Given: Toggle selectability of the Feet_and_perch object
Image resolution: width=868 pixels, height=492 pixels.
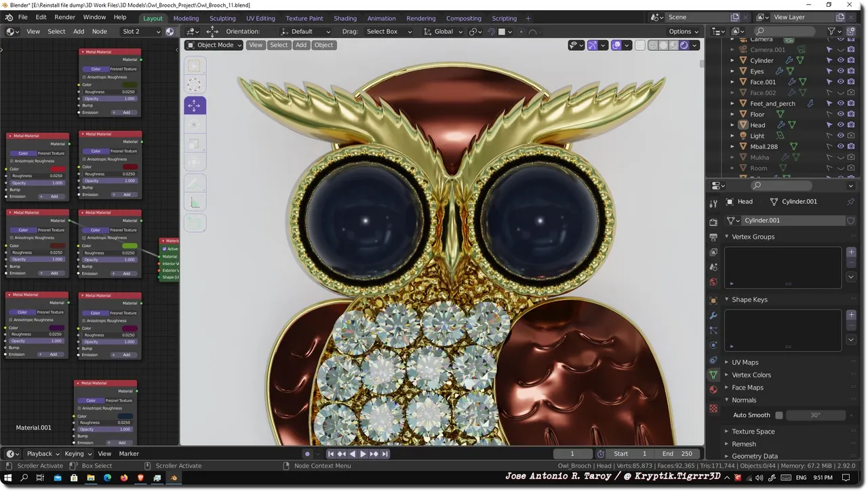Looking at the screenshot, I should click(829, 104).
